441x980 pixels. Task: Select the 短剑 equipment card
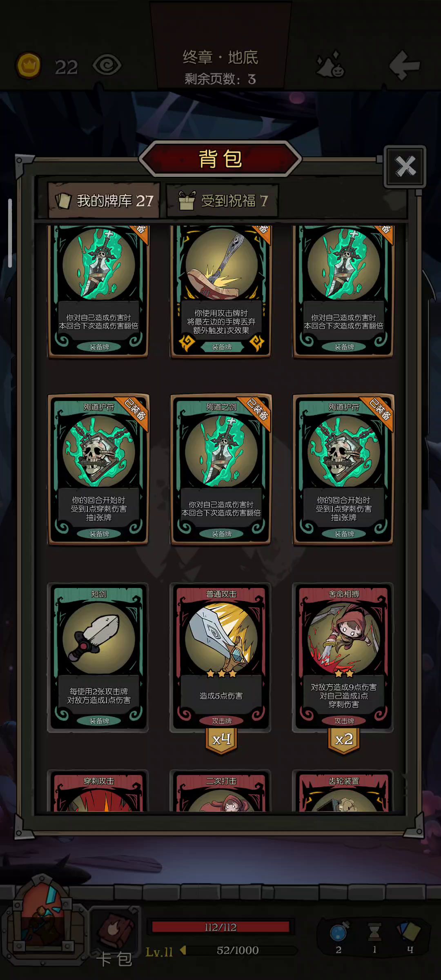[x=98, y=657]
